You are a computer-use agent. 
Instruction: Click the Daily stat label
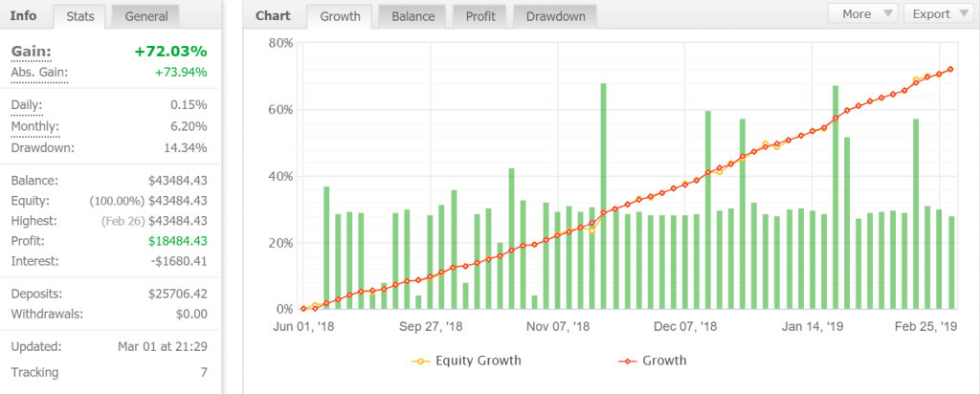[x=27, y=104]
